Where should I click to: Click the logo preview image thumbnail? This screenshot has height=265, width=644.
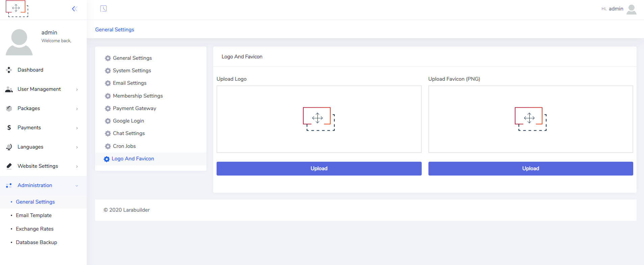(x=319, y=119)
